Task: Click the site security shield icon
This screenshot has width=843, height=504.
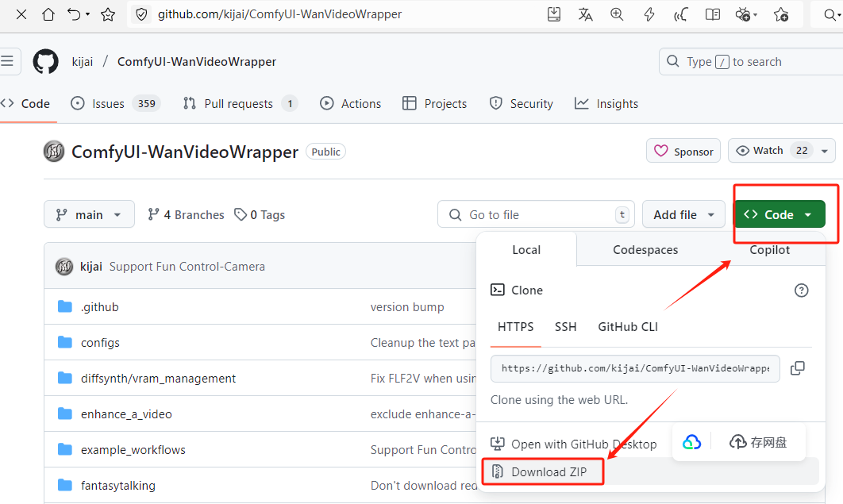Action: (x=141, y=14)
